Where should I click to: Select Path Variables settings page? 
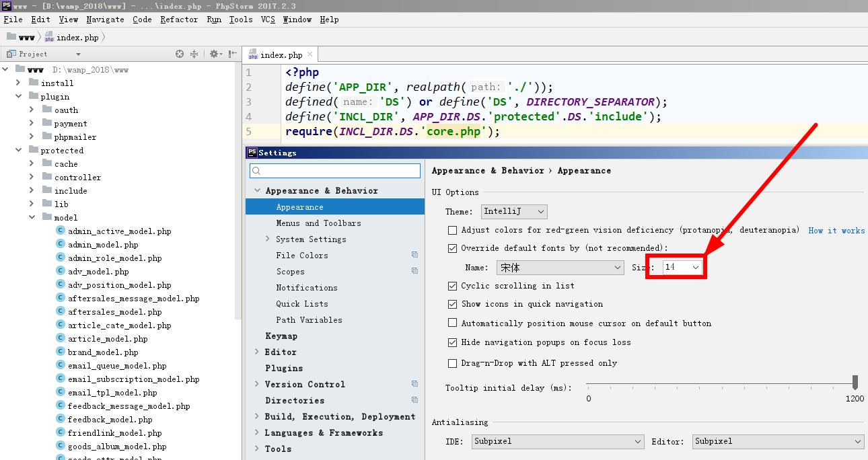coord(309,320)
